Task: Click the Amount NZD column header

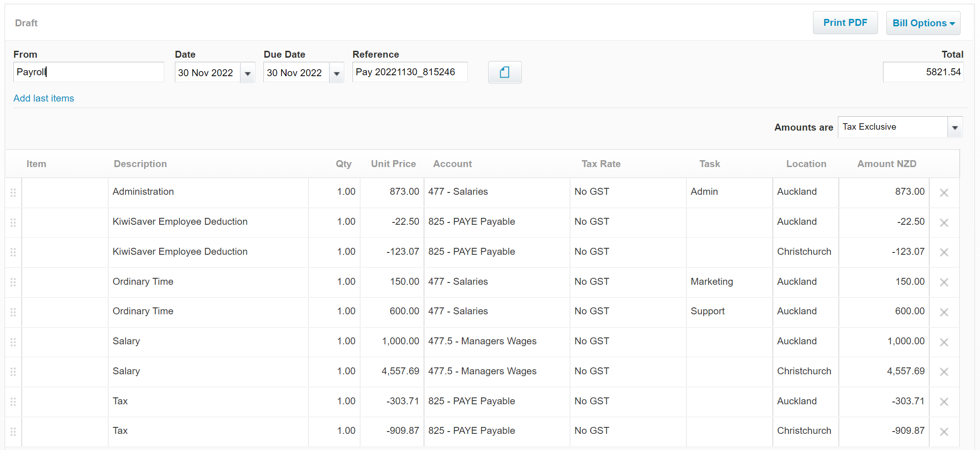Action: 887,164
